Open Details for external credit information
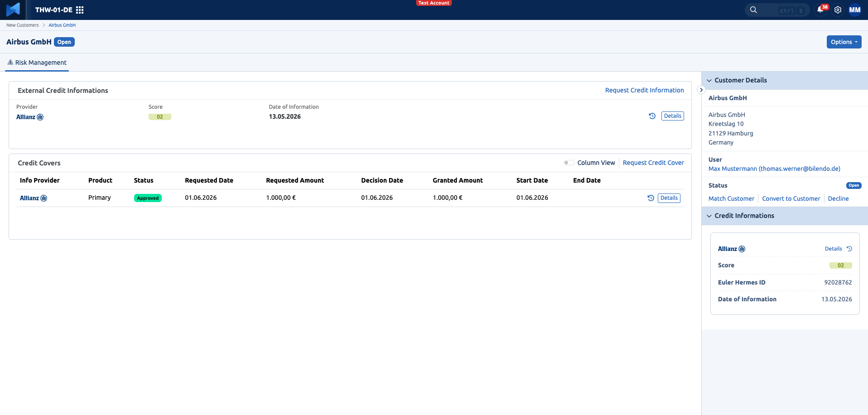 click(673, 116)
